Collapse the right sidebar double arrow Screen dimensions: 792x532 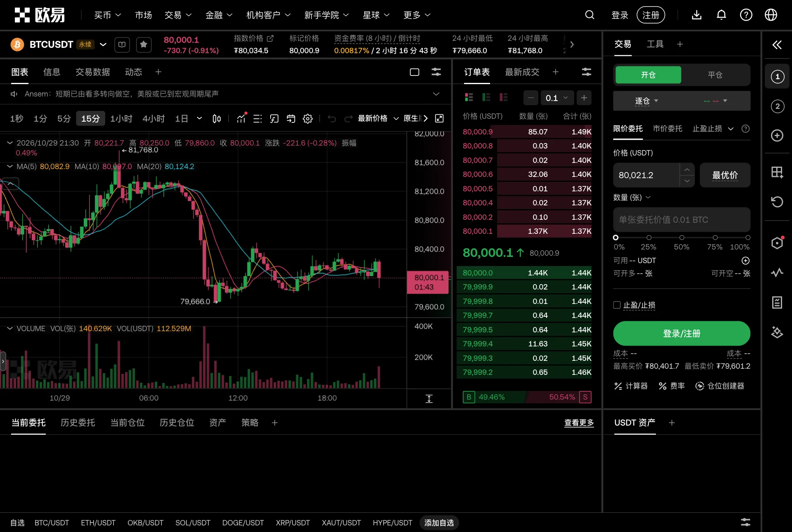pos(777,45)
